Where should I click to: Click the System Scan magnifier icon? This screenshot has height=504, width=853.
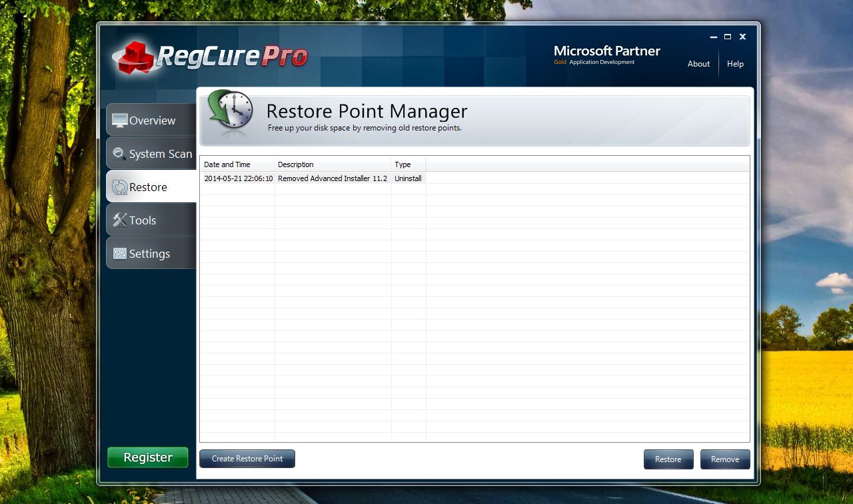pyautogui.click(x=120, y=154)
